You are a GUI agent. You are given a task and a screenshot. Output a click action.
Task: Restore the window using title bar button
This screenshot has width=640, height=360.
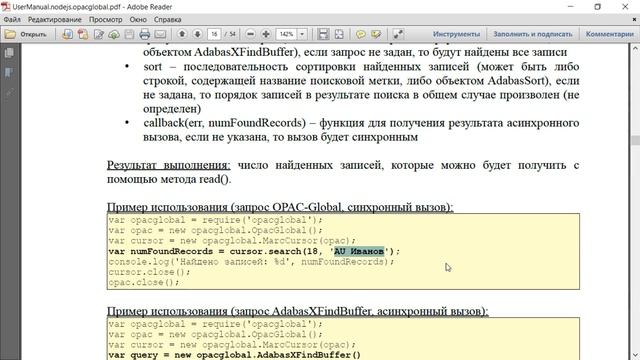(x=598, y=7)
